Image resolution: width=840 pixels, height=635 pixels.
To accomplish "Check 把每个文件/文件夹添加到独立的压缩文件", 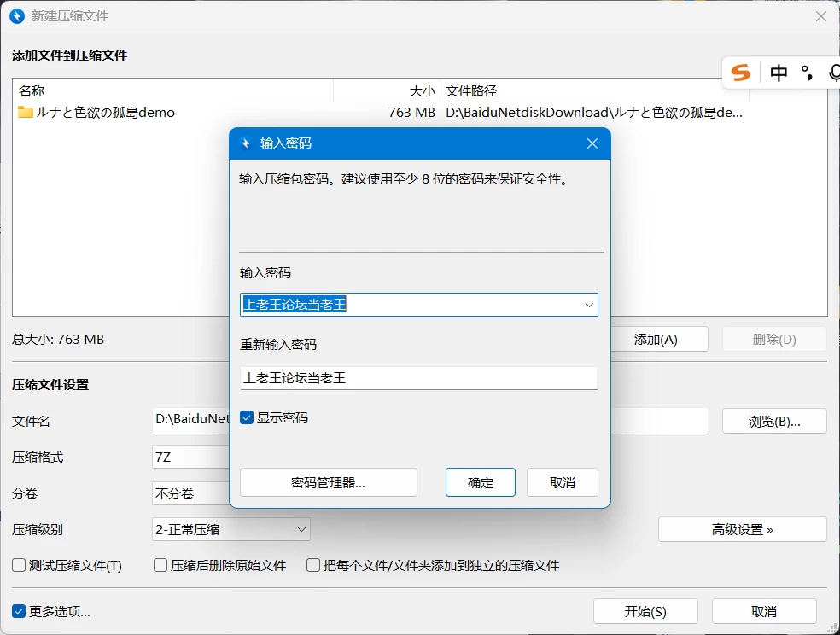I will 312,565.
